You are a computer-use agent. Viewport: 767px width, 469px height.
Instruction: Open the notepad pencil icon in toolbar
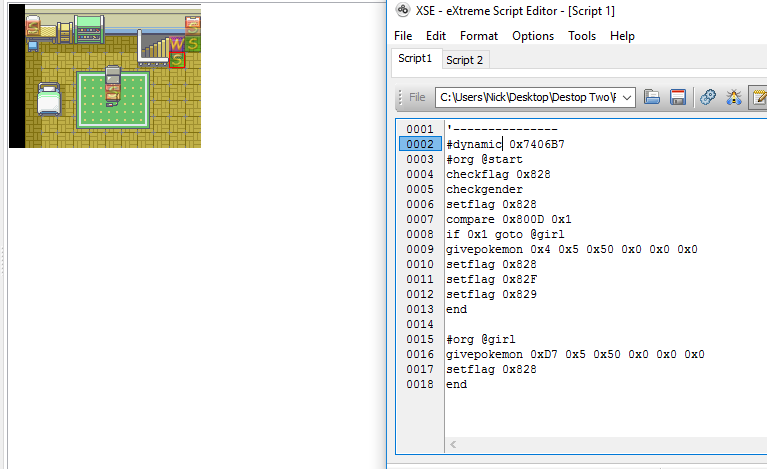pos(760,97)
